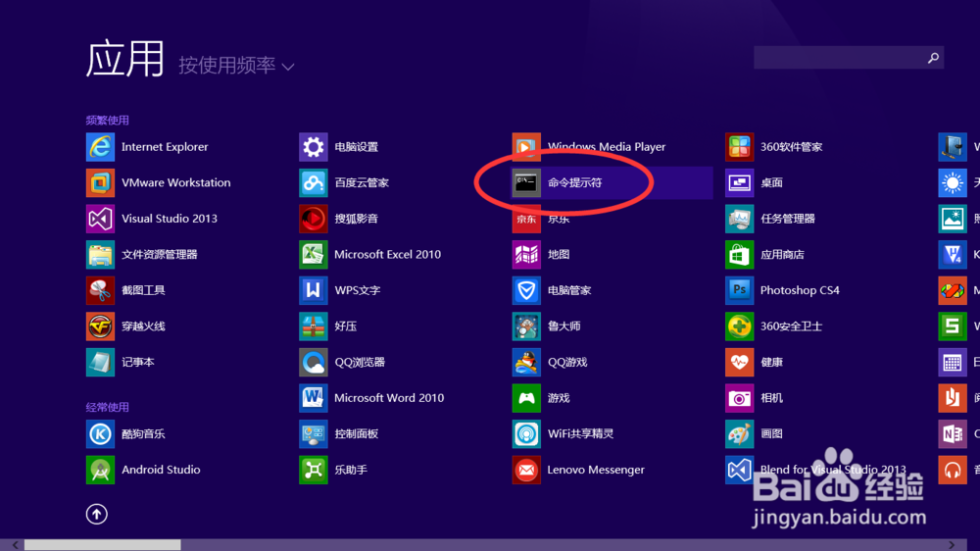Open 电脑设置 gear icon
The width and height of the screenshot is (980, 551).
click(314, 147)
